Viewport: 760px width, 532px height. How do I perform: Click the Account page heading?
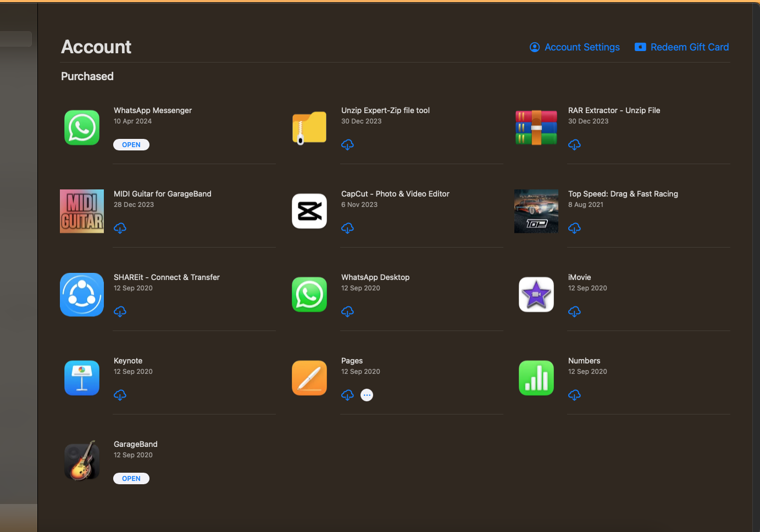(96, 47)
